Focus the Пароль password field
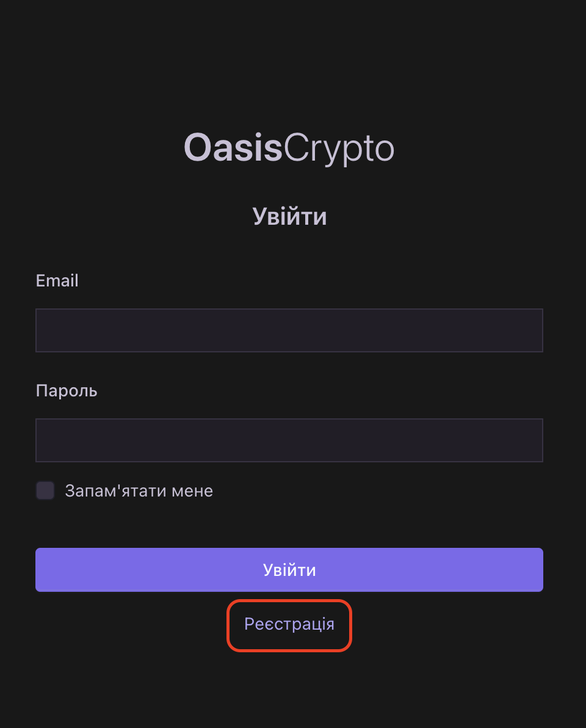 click(289, 440)
